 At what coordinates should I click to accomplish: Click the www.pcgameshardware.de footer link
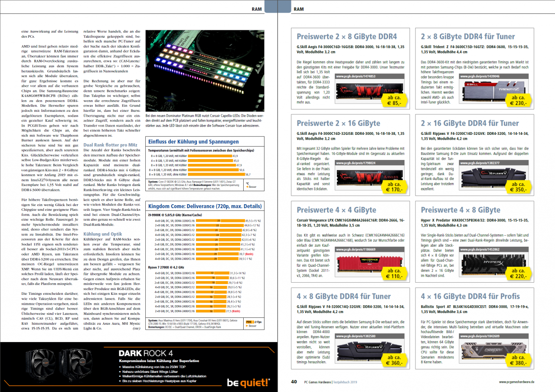point(517,382)
